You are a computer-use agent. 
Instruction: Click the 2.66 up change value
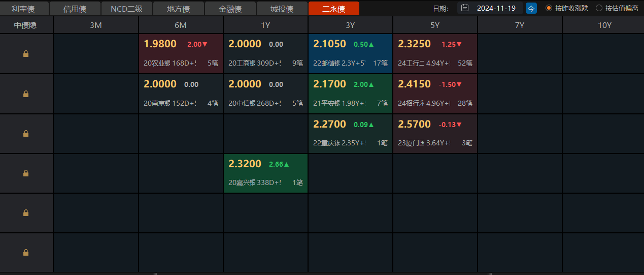(x=279, y=164)
